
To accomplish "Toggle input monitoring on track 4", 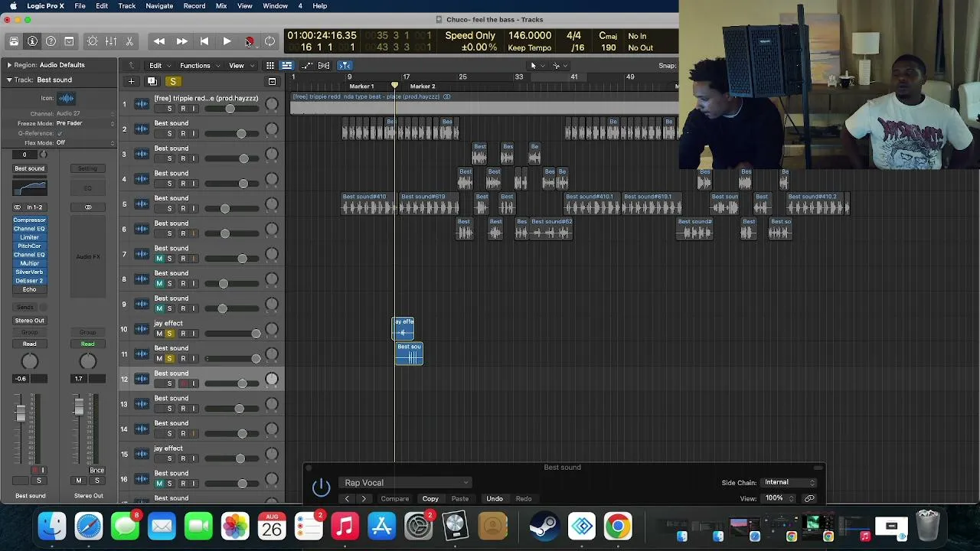I will (194, 184).
